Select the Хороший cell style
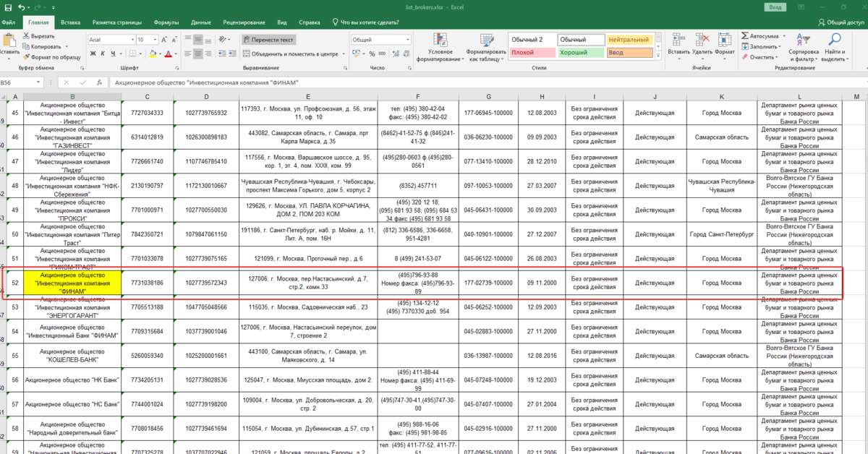The image size is (868, 454). (x=581, y=52)
